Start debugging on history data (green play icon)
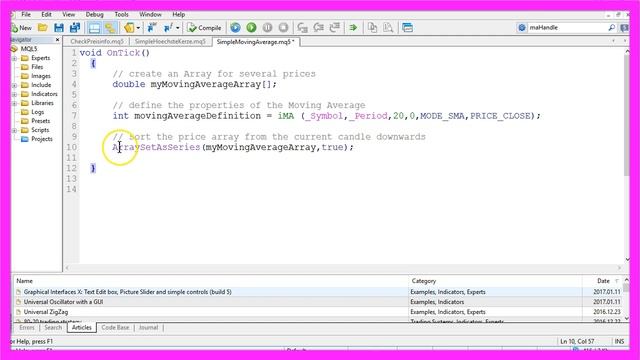This screenshot has height=360, width=640. point(251,28)
